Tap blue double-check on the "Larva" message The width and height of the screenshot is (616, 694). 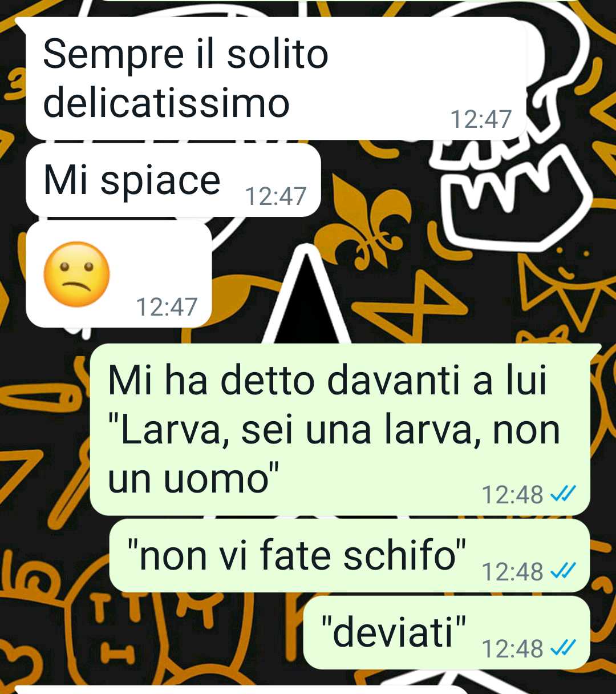563,494
